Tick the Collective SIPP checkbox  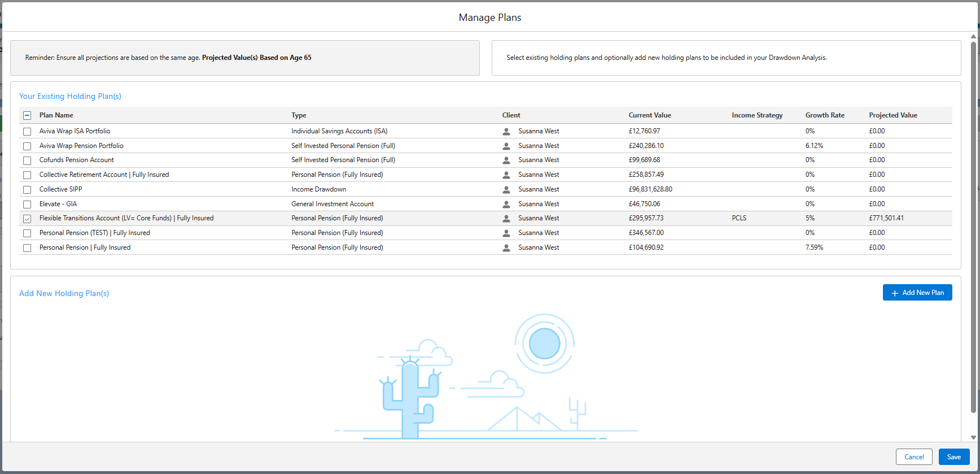(x=27, y=190)
